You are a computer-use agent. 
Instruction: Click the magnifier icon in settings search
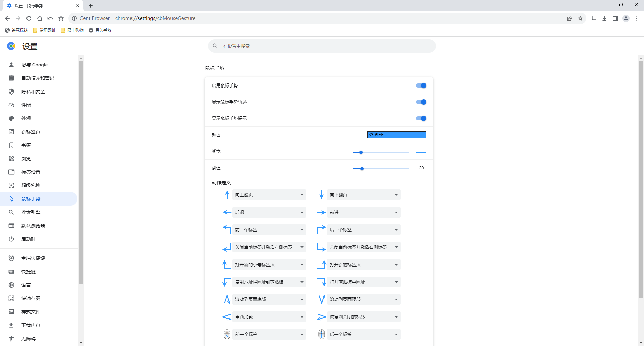(x=215, y=46)
